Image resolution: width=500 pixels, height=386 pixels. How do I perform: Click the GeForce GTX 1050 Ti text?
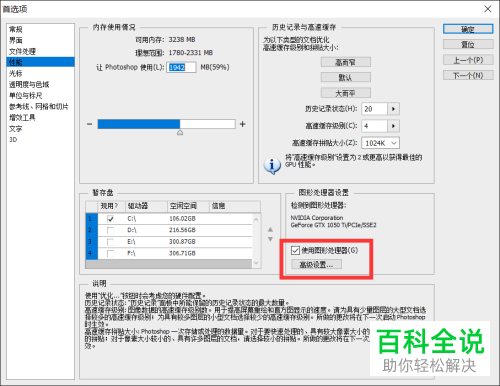point(333,225)
